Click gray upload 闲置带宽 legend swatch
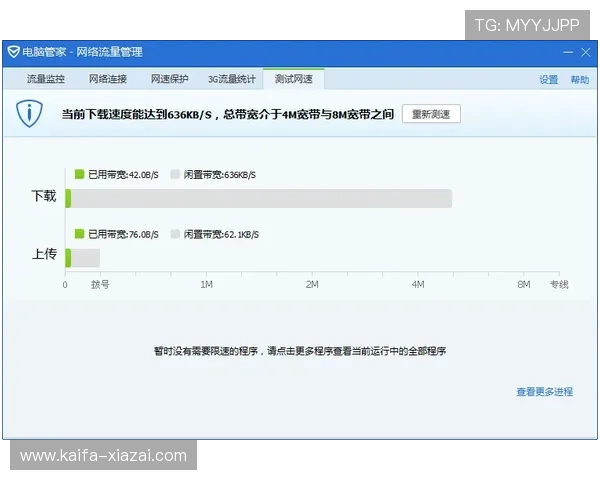The height and width of the screenshot is (480, 600). (175, 234)
